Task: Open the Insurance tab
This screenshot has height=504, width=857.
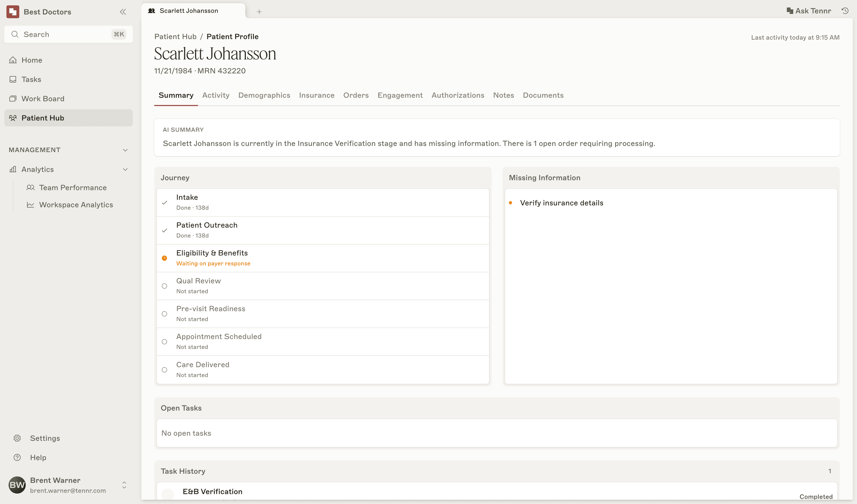Action: click(317, 95)
